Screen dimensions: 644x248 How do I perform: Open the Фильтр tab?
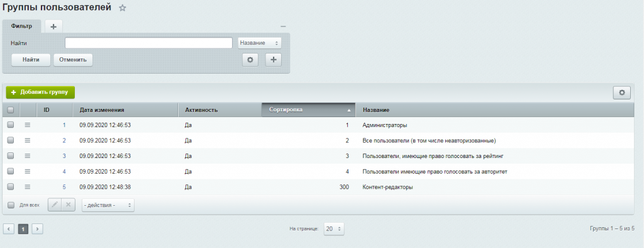[22, 26]
